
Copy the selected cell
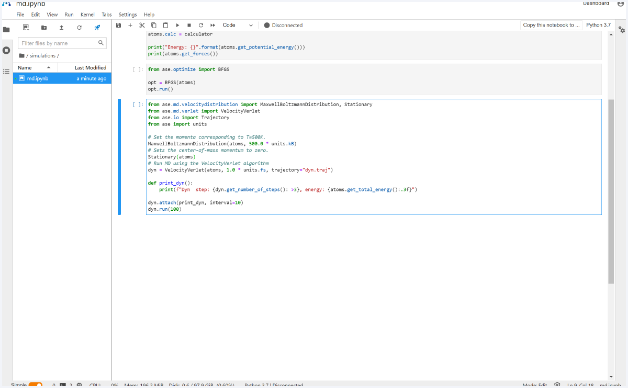pyautogui.click(x=153, y=25)
